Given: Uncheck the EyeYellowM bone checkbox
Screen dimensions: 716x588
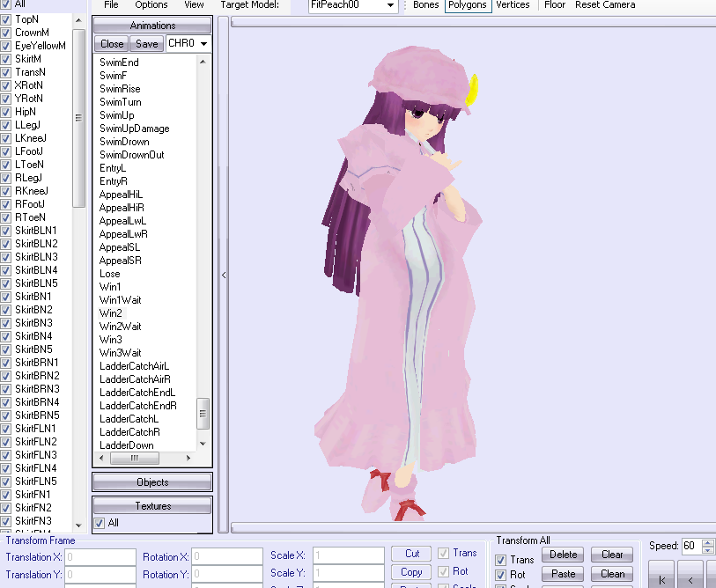Looking at the screenshot, I should coord(6,46).
